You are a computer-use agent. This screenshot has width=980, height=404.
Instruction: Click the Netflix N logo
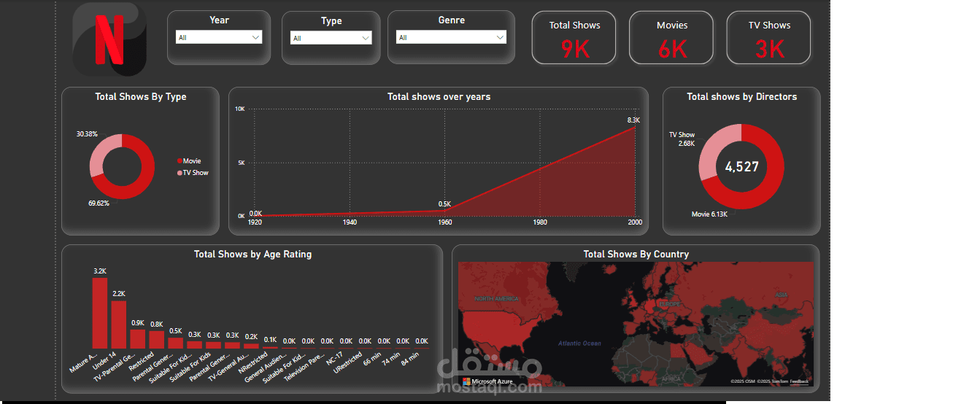pyautogui.click(x=109, y=40)
